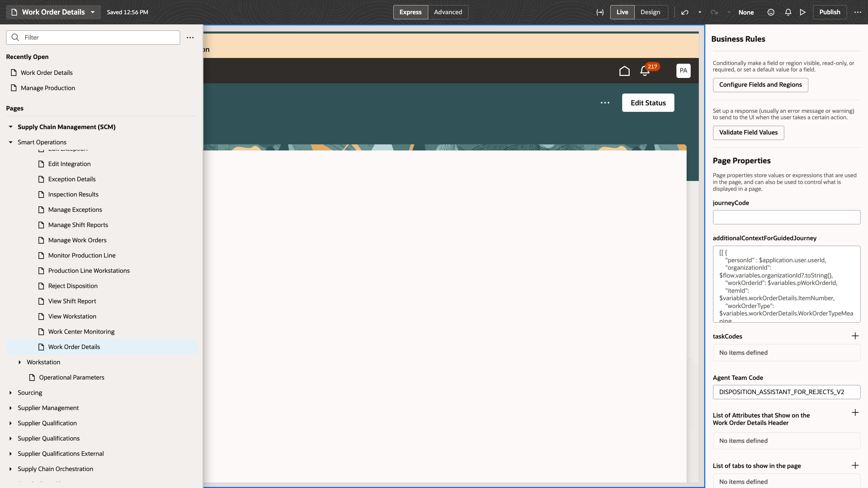Open notifications via the bell icon
This screenshot has height=488, width=868.
click(788, 12)
